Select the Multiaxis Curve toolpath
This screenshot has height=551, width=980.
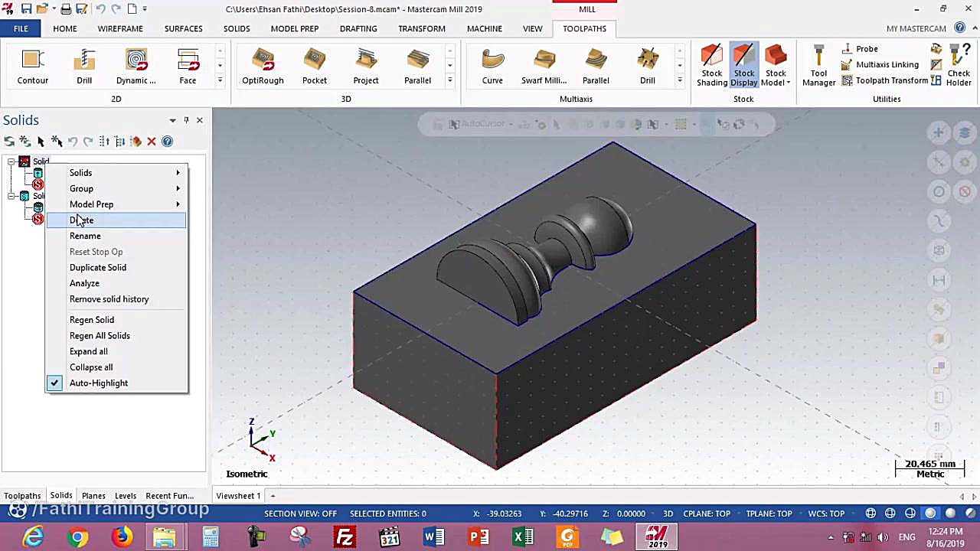[492, 67]
